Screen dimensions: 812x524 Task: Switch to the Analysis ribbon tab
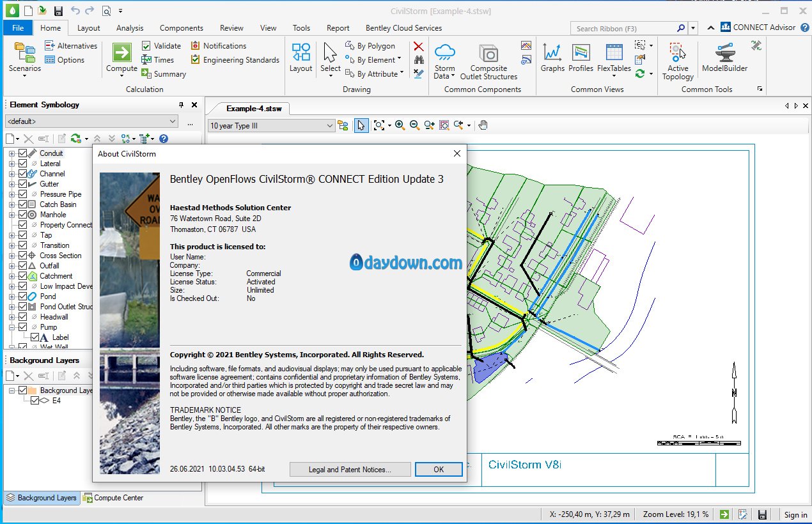tap(130, 28)
